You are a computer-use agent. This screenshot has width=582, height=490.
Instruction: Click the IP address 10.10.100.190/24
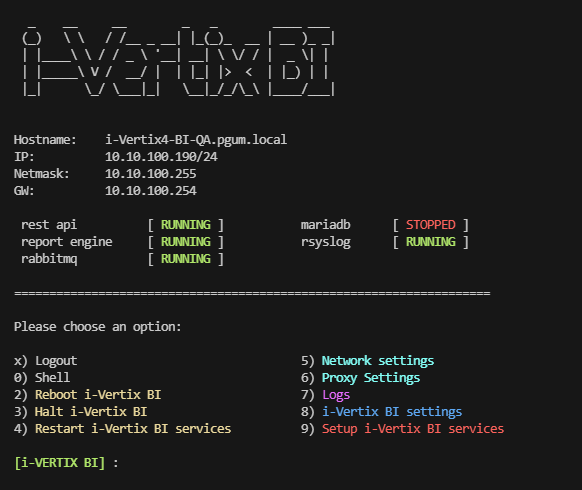coord(161,157)
